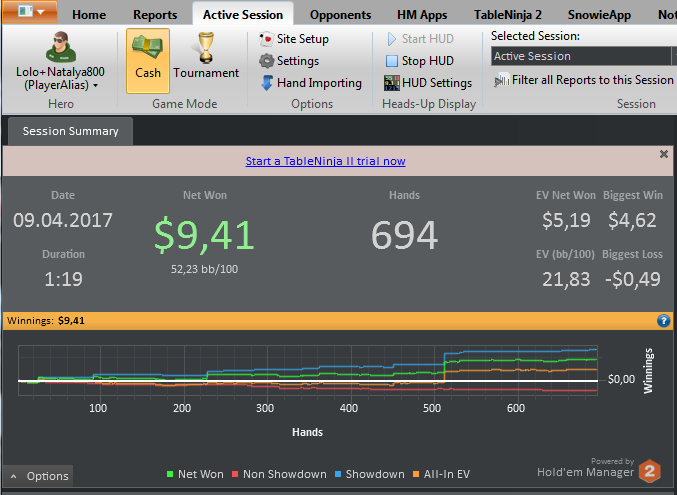Switch to TableNinja 2 tab
The width and height of the screenshot is (677, 495).
tap(508, 15)
